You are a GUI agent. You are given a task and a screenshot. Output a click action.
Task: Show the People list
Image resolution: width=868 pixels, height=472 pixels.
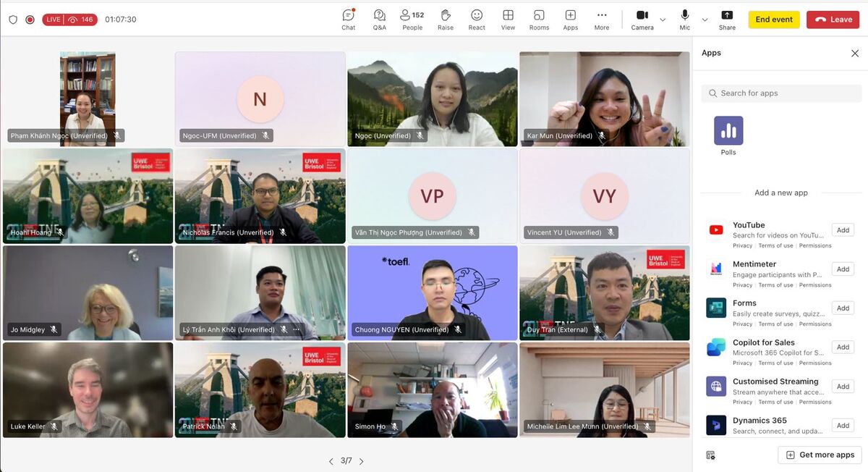pos(412,20)
